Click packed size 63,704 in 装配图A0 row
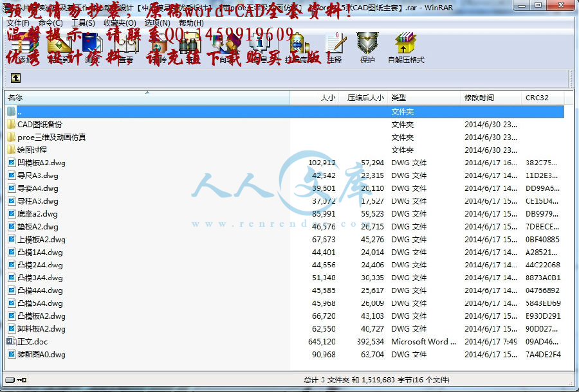This screenshot has height=392, width=579. click(x=372, y=355)
